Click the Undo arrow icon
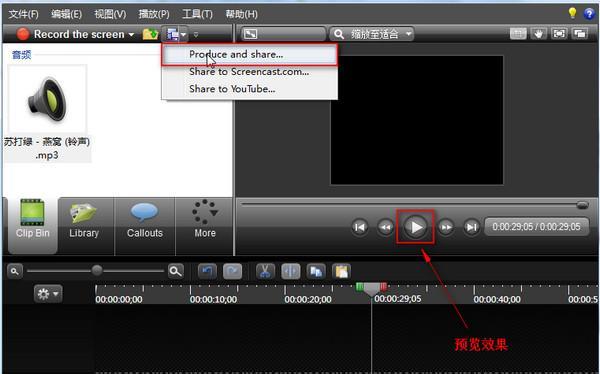This screenshot has width=600, height=374. click(x=207, y=272)
